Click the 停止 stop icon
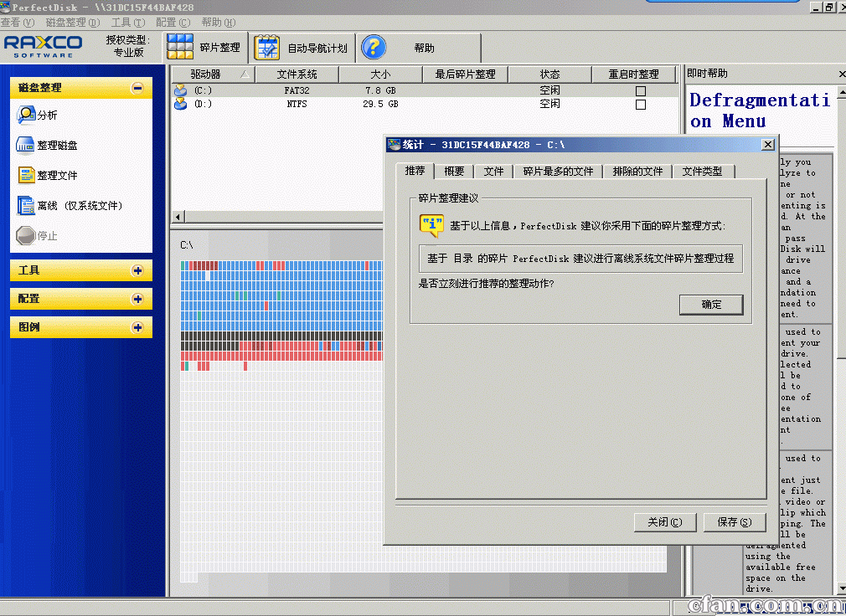Screen dimensions: 846x616 [x=25, y=235]
